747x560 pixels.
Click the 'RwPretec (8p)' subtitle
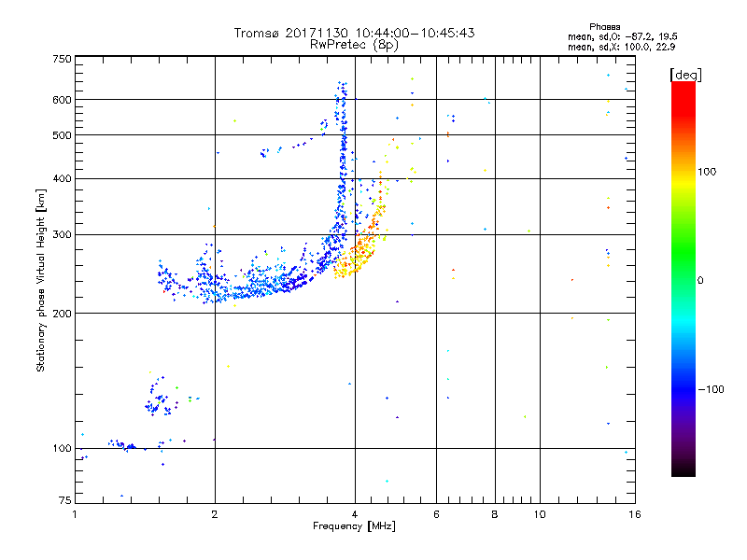[x=354, y=45]
